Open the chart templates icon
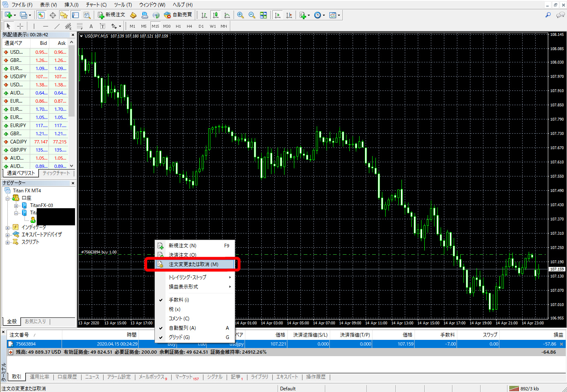The image size is (567, 392). click(x=333, y=15)
